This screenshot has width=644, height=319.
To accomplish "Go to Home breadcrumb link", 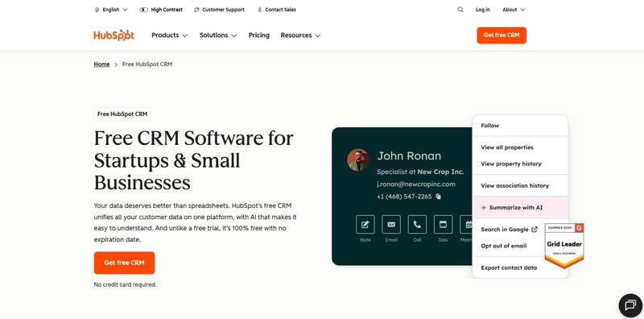I will point(101,64).
